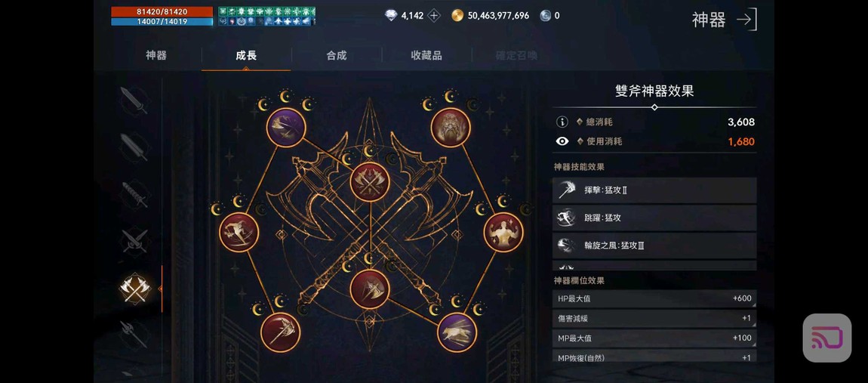Click the plus icon next to diamonds
The height and width of the screenshot is (383, 868).
coord(435,16)
